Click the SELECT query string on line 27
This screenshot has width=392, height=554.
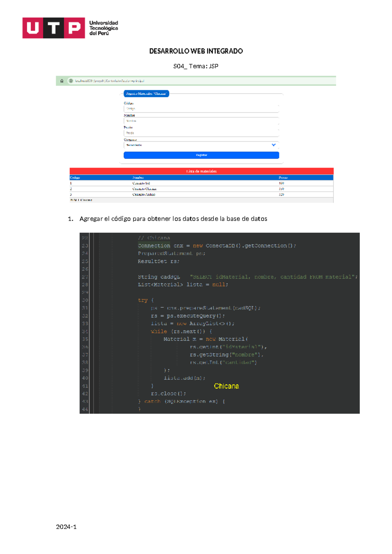click(273, 277)
